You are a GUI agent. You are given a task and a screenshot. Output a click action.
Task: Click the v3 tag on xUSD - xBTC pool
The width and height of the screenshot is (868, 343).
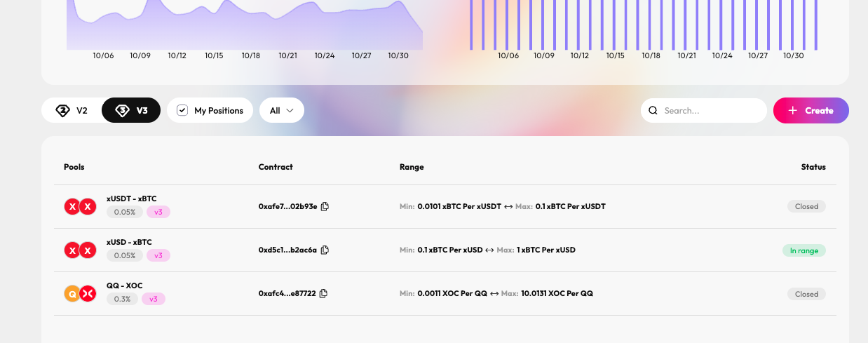click(x=158, y=256)
